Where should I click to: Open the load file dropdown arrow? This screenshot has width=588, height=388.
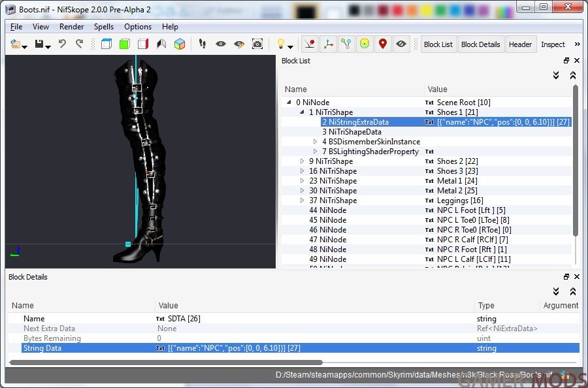(x=25, y=47)
